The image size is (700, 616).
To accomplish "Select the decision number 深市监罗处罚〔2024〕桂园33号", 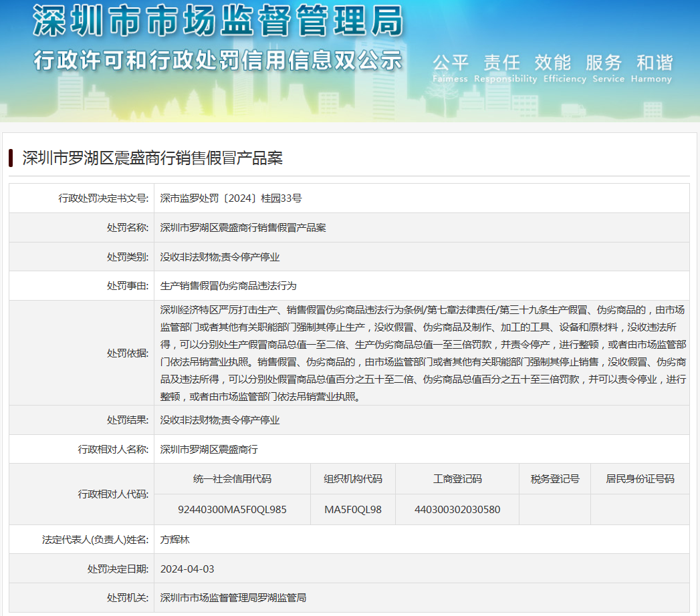I will [231, 198].
